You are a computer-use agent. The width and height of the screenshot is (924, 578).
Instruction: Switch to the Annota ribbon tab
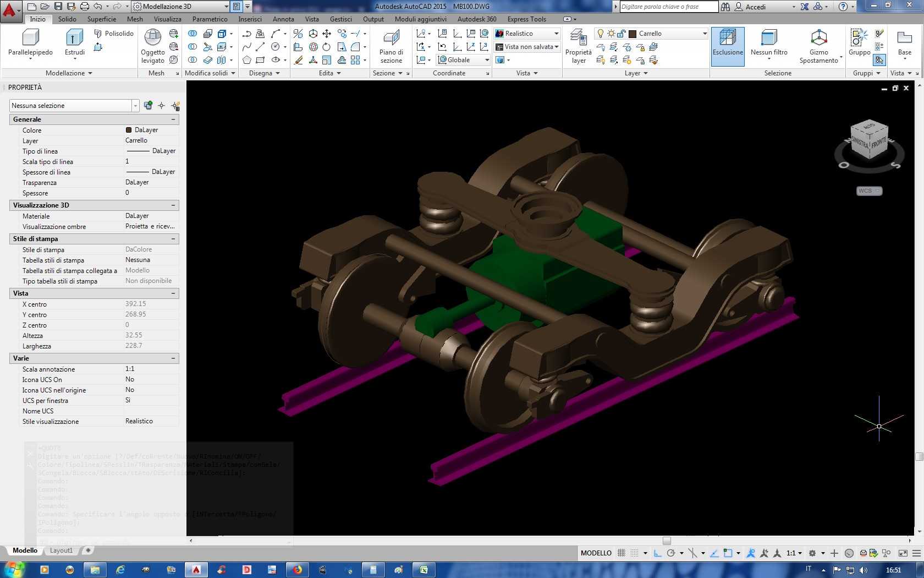click(x=283, y=19)
